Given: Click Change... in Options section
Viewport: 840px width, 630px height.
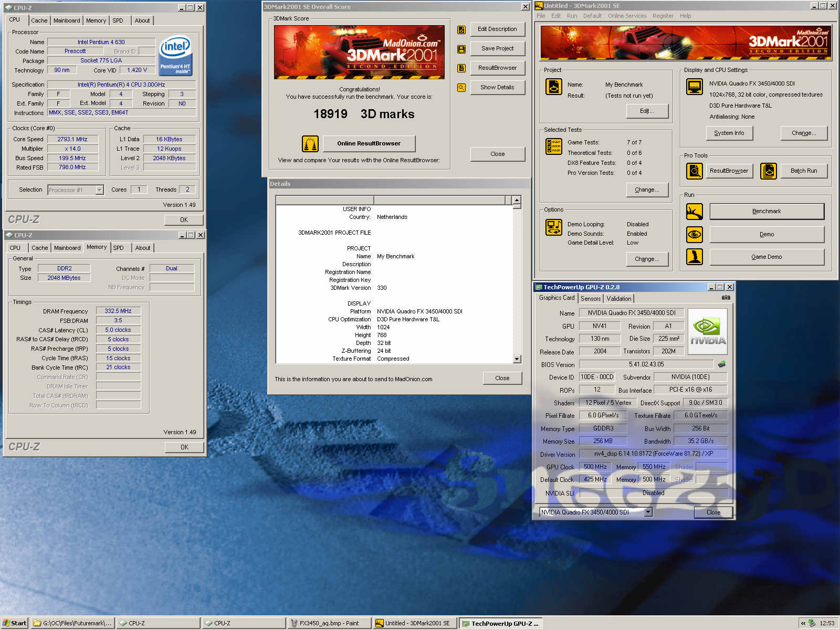Looking at the screenshot, I should 647,259.
